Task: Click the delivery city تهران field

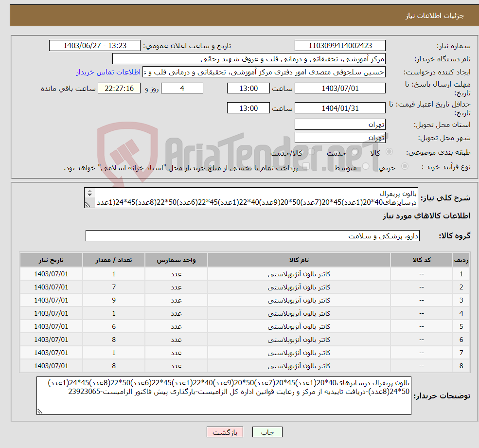Action: (x=340, y=138)
